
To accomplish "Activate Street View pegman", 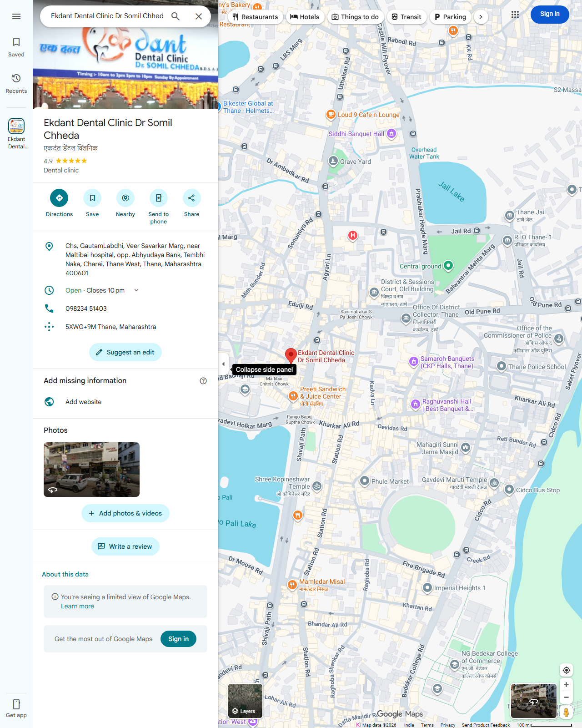I will [x=567, y=712].
